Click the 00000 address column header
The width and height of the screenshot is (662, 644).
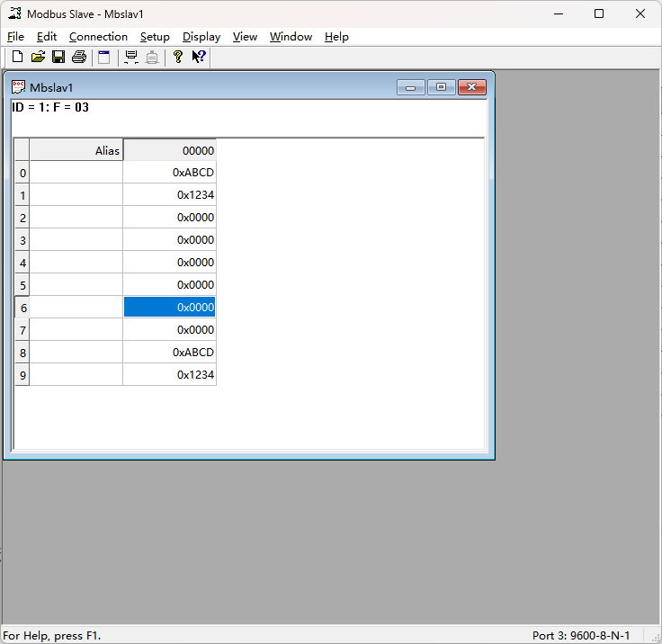(x=170, y=150)
